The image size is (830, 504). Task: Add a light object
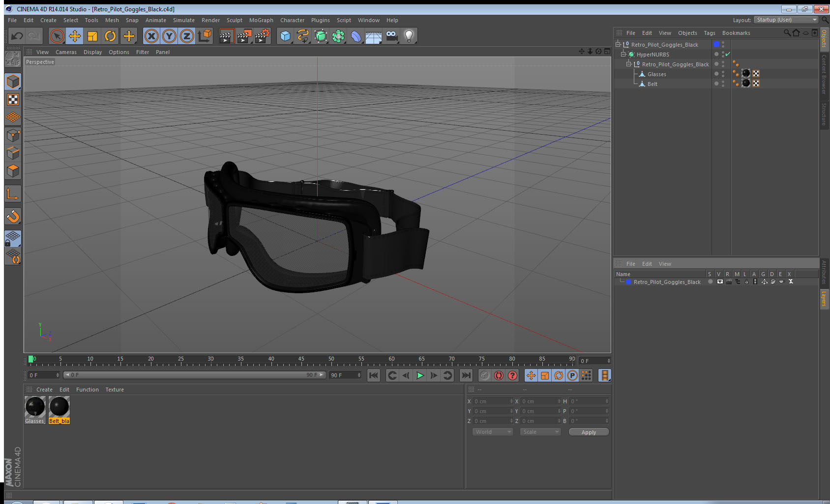coord(409,36)
